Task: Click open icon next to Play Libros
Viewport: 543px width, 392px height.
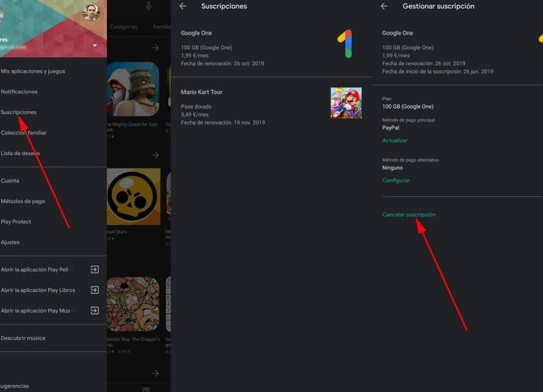Action: pos(94,290)
